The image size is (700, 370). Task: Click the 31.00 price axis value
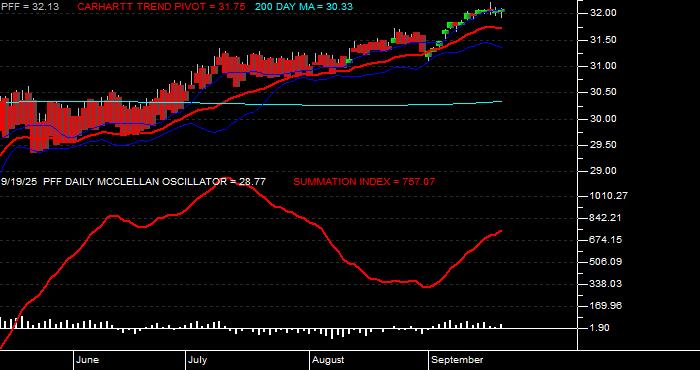click(x=604, y=66)
